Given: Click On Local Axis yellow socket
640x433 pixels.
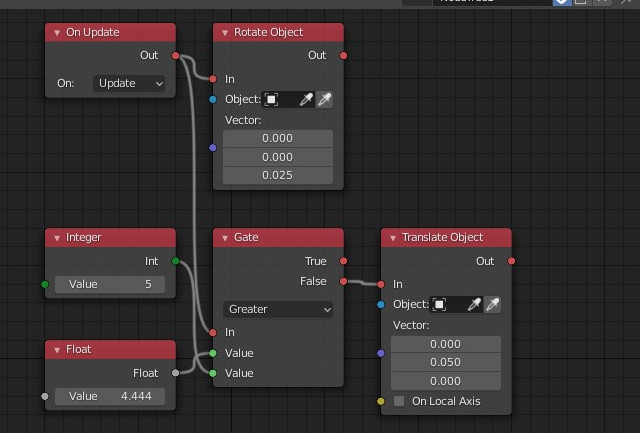Looking at the screenshot, I should [x=381, y=401].
